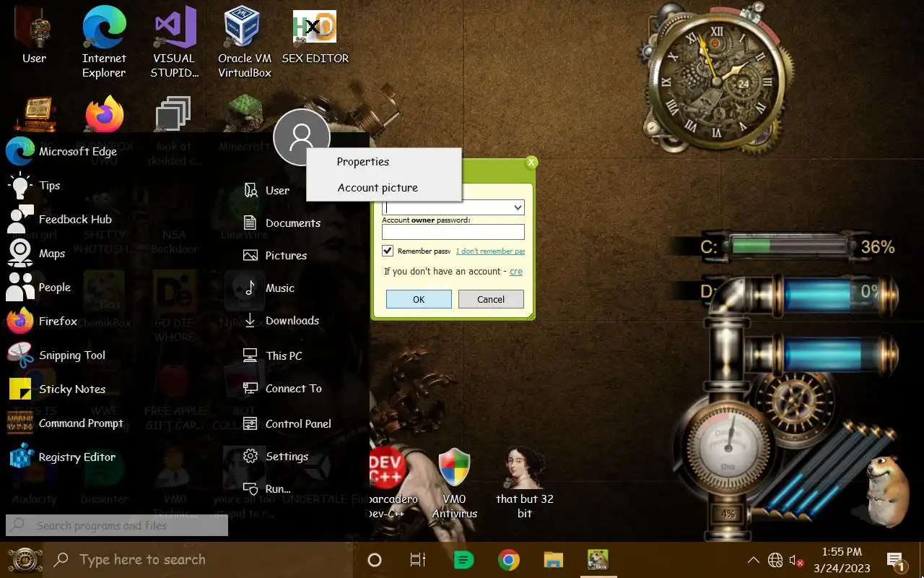The height and width of the screenshot is (578, 924).
Task: Select Oracle VM VirtualBox desktop icon
Action: point(245,43)
